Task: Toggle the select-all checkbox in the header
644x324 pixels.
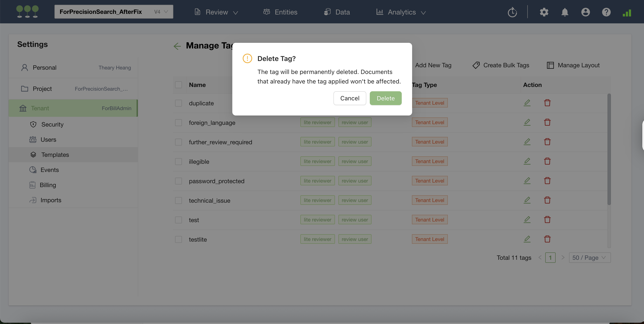Action: pyautogui.click(x=179, y=85)
